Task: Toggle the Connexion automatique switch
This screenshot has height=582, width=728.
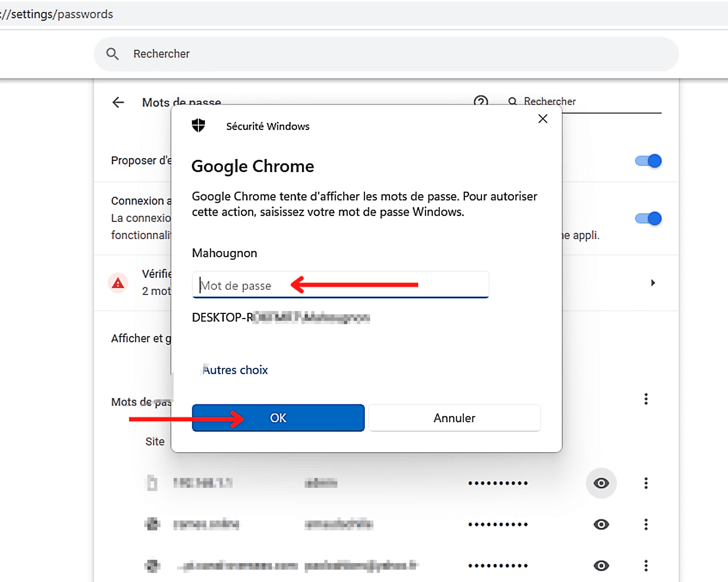Action: [648, 218]
